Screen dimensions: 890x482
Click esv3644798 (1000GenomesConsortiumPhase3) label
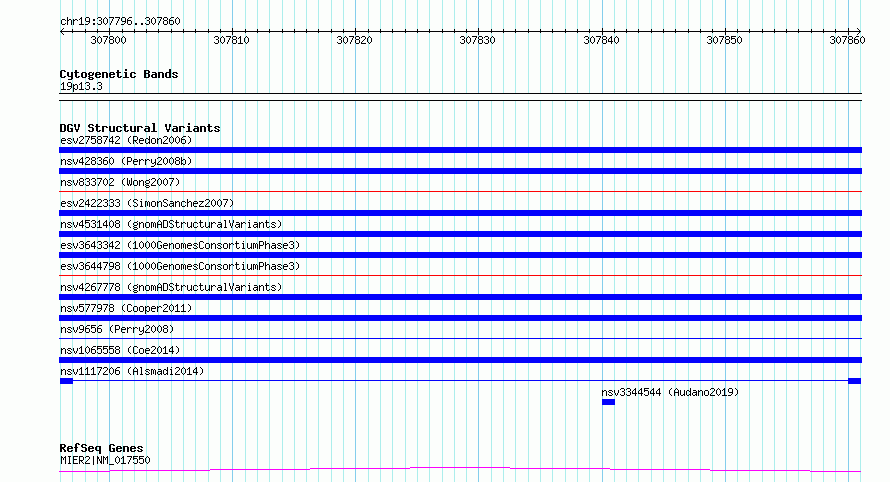coord(180,266)
